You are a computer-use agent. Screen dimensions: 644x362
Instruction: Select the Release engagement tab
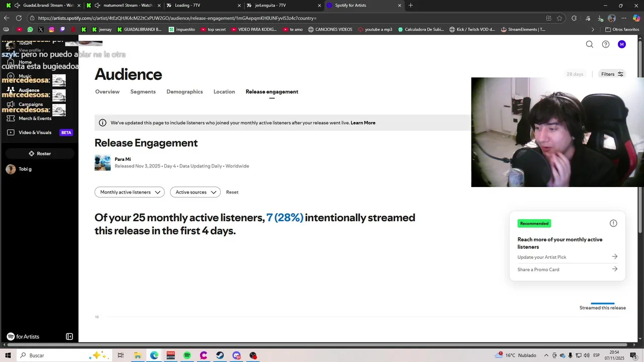click(272, 92)
